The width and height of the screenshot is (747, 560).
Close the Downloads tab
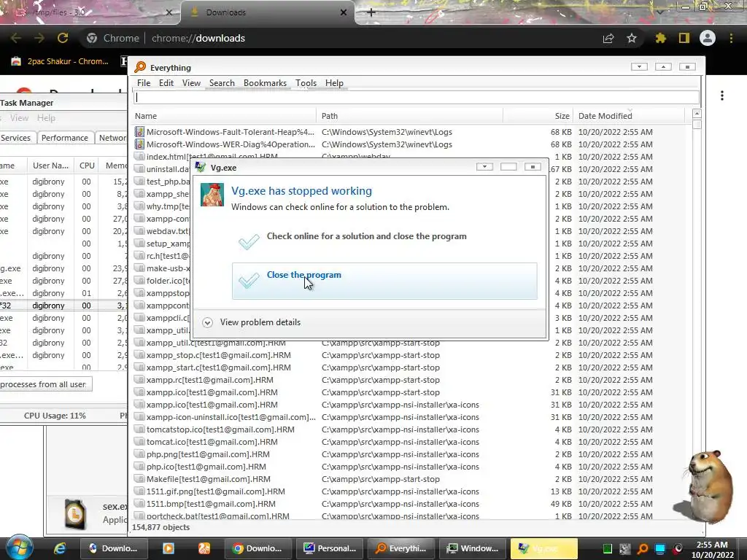point(344,12)
